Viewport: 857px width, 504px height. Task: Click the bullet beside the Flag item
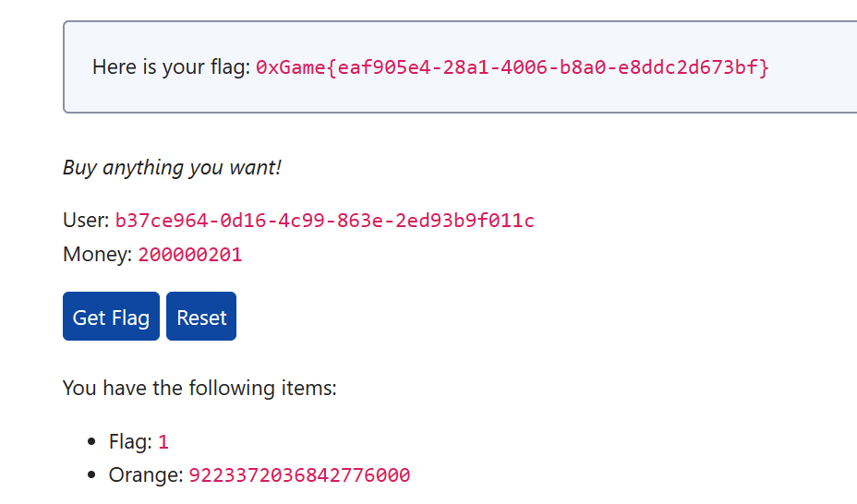[x=91, y=442]
